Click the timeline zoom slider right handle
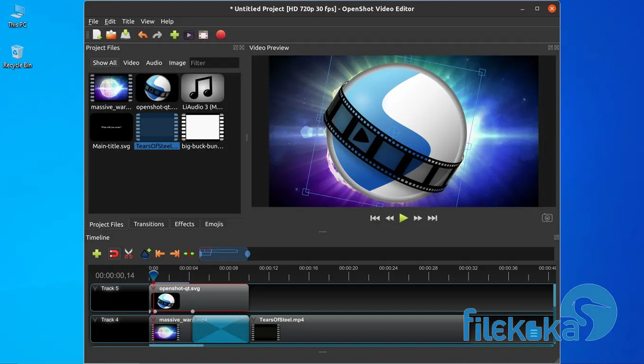The width and height of the screenshot is (644, 364). [247, 254]
